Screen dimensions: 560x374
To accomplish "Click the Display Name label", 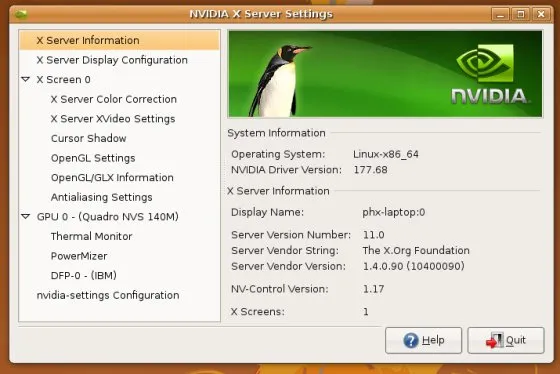I will click(268, 213).
